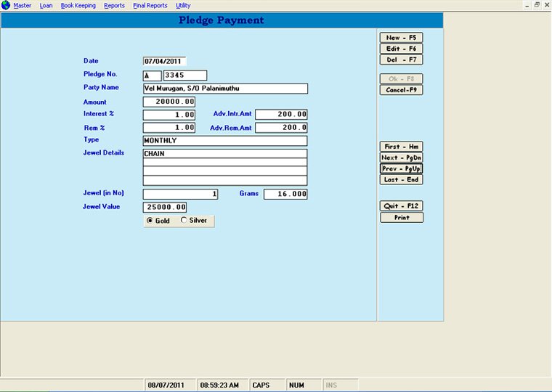Viewport: 552px width, 392px height.
Task: Go to first record with First - Hm
Action: coord(401,147)
